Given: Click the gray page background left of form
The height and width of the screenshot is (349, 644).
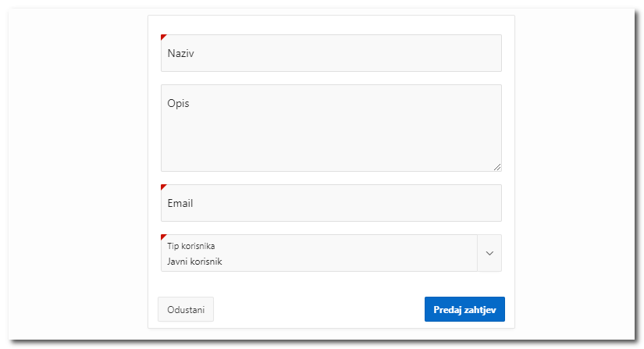Looking at the screenshot, I should tap(78, 173).
